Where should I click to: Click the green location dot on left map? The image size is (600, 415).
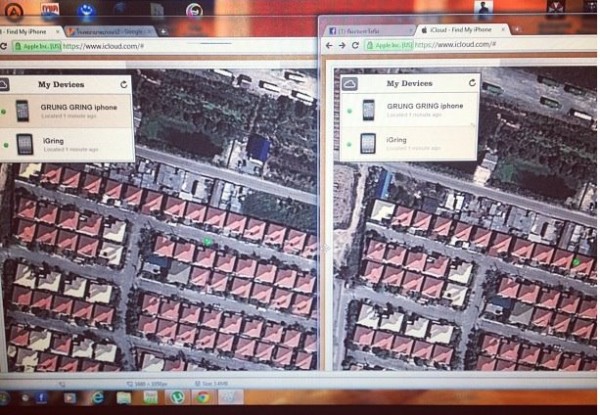point(207,241)
